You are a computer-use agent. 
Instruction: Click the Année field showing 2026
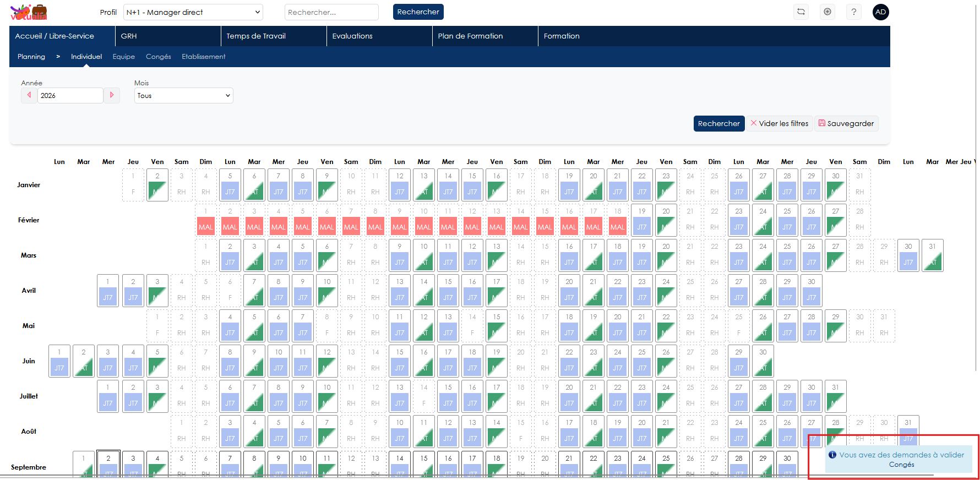pyautogui.click(x=70, y=95)
